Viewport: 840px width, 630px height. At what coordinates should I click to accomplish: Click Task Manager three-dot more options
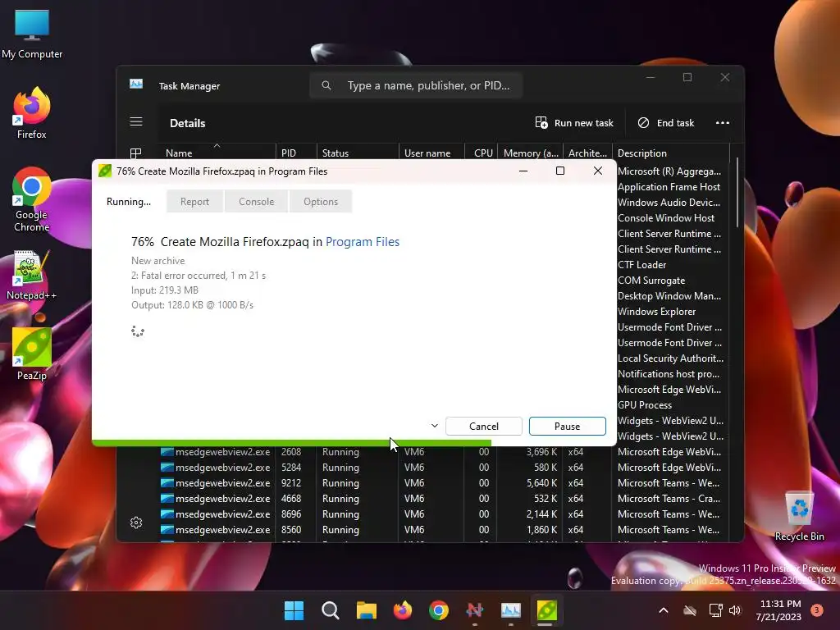tap(722, 123)
